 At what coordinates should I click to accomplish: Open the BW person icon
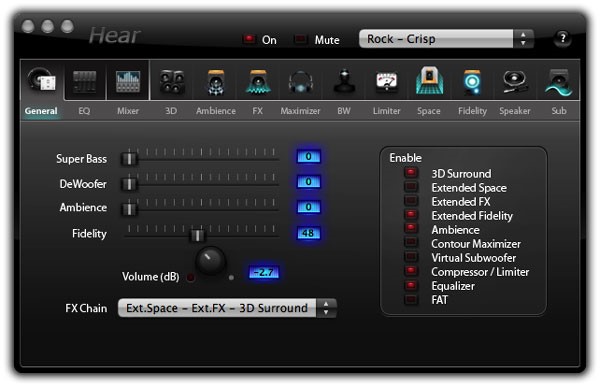pos(344,81)
